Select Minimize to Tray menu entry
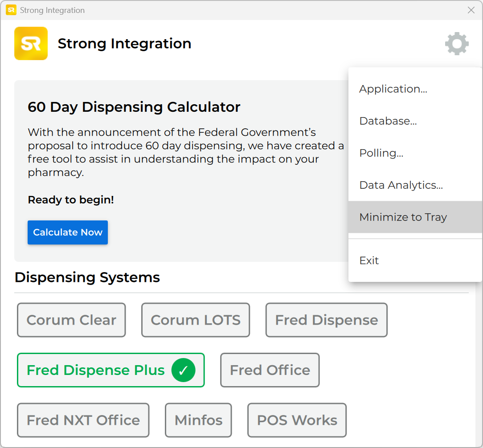This screenshot has width=483, height=448. [415, 217]
